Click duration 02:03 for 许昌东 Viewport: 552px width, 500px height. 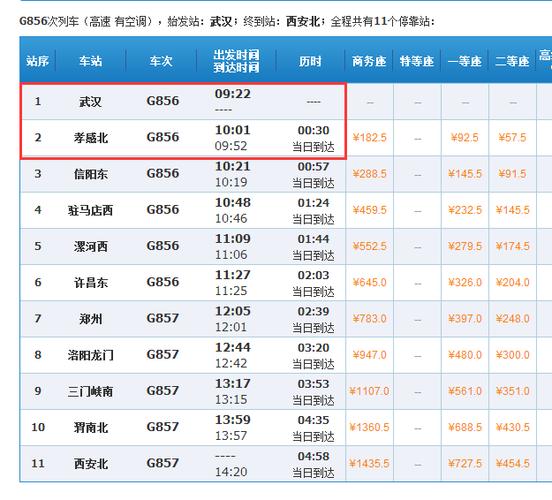[x=313, y=275]
